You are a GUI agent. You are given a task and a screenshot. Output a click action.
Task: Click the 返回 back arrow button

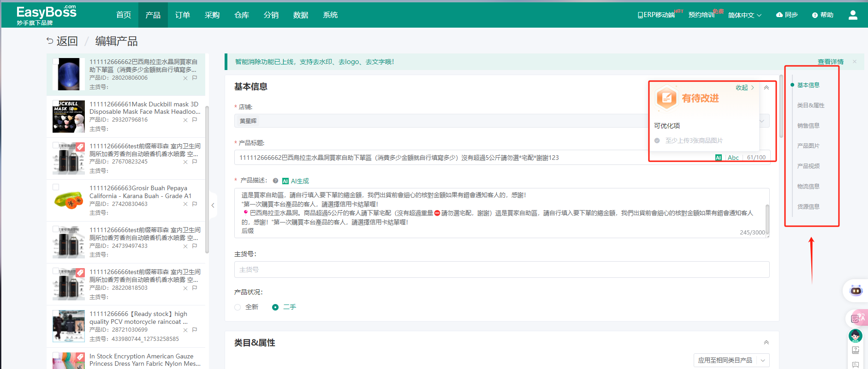pyautogui.click(x=62, y=41)
